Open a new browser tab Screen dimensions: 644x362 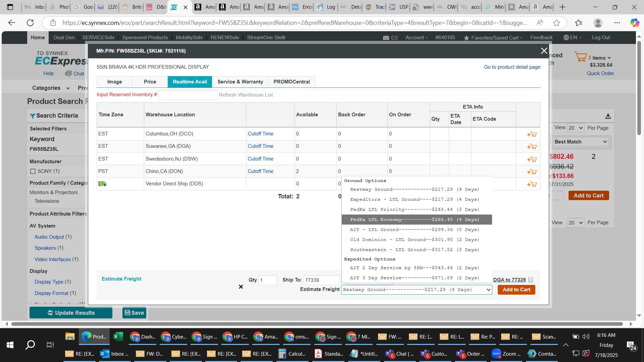(x=562, y=7)
